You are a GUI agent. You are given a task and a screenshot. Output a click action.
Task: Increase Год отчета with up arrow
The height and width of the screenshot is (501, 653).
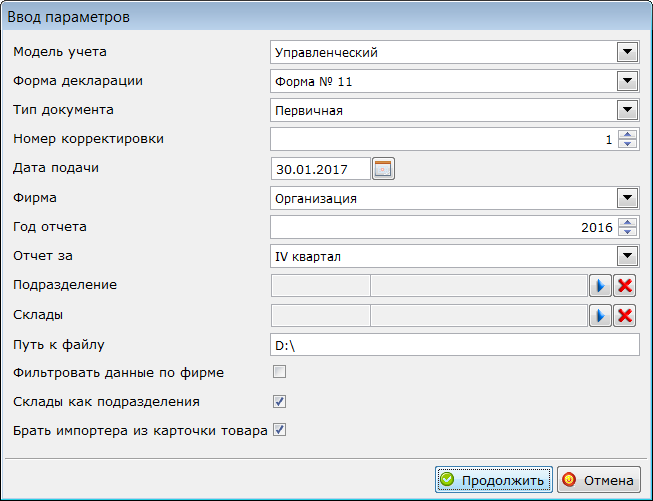click(x=627, y=222)
